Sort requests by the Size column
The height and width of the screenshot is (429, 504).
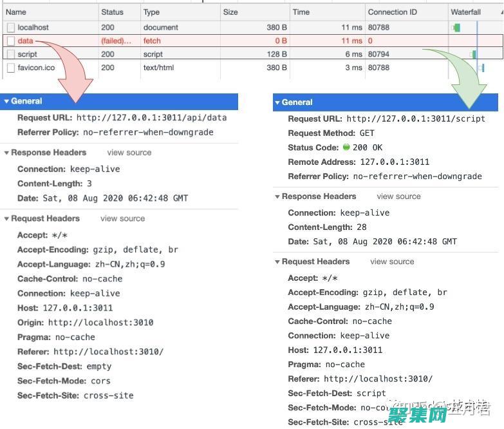point(230,12)
